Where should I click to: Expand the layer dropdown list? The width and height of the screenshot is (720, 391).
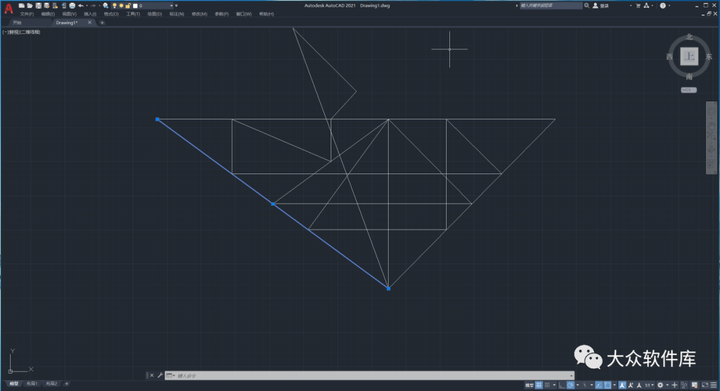pos(172,6)
